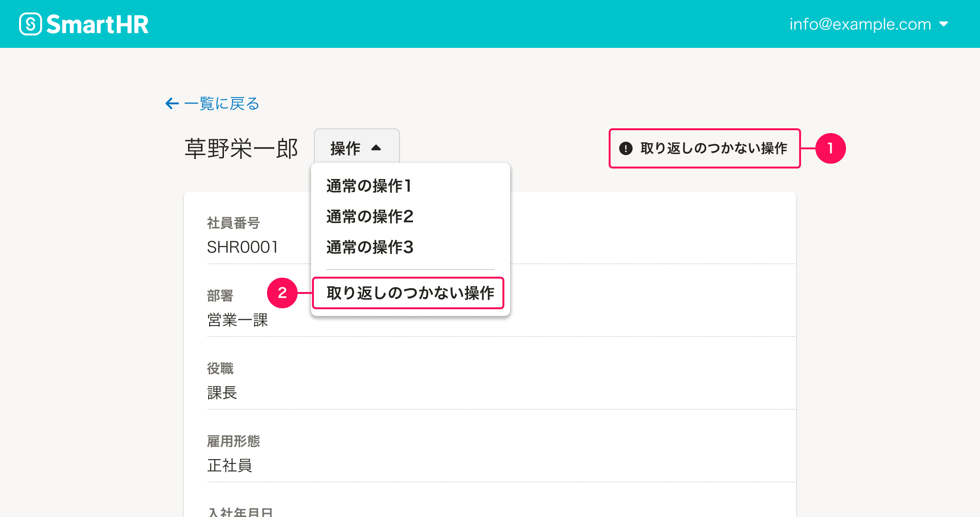Viewport: 980px width, 517px height.
Task: Choose 取り返しのつかない操作 in dropdown menu
Action: click(410, 293)
